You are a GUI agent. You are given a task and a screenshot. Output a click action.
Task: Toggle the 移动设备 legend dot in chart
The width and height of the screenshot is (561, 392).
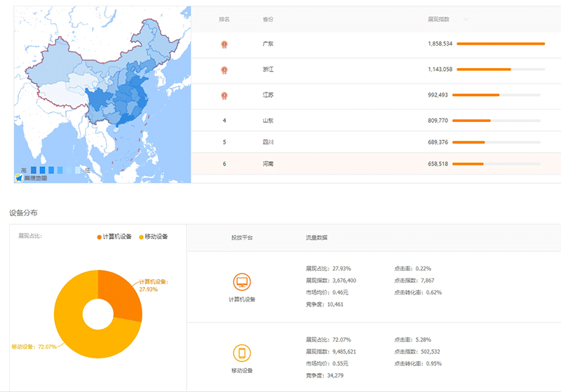click(141, 236)
